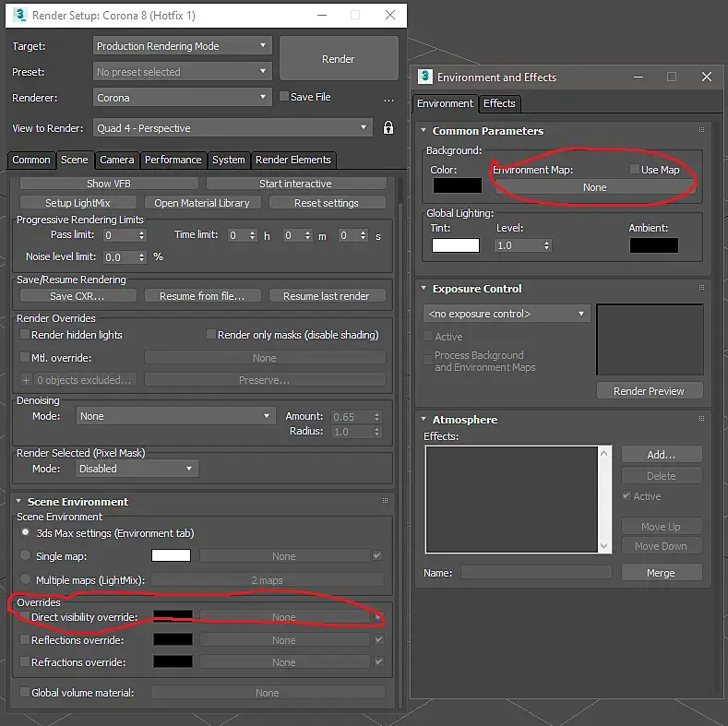Enable Global volume material checkbox
Viewport: 728px width, 726px height.
pyautogui.click(x=25, y=692)
